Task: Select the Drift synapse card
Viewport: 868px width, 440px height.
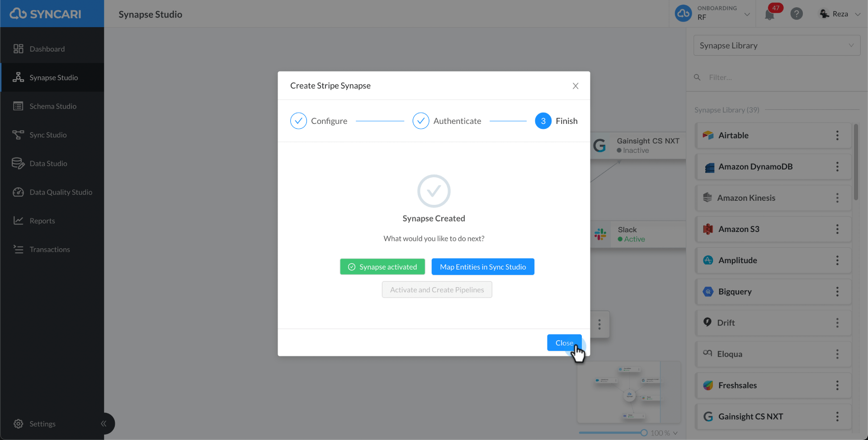Action: (x=773, y=323)
